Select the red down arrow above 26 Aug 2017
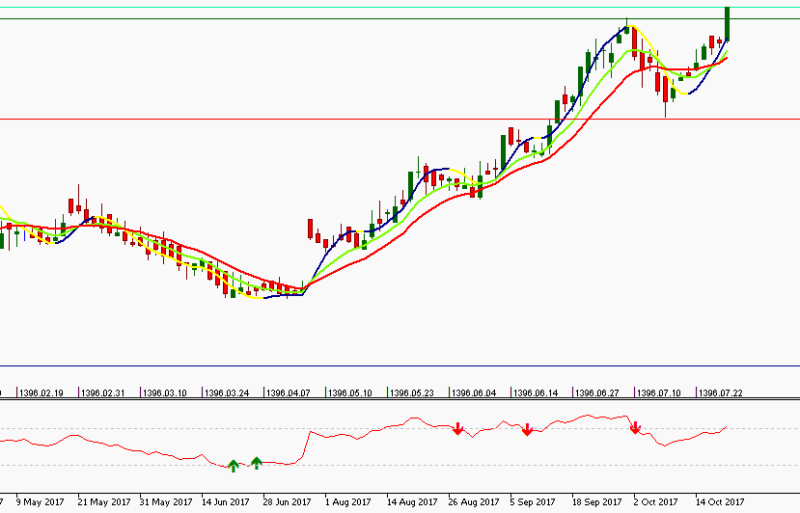Image resolution: width=800 pixels, height=513 pixels. (458, 429)
